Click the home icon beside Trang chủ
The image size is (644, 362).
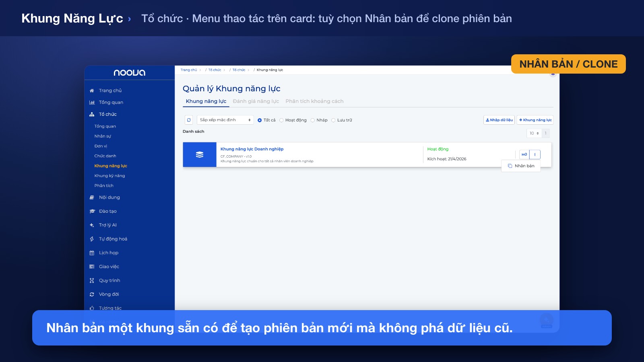pyautogui.click(x=92, y=90)
